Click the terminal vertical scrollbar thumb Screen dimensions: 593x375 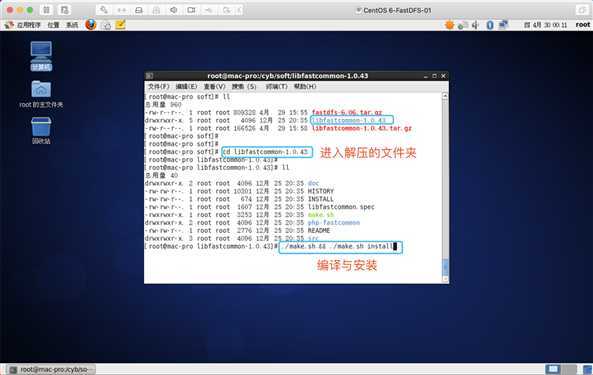(445, 267)
